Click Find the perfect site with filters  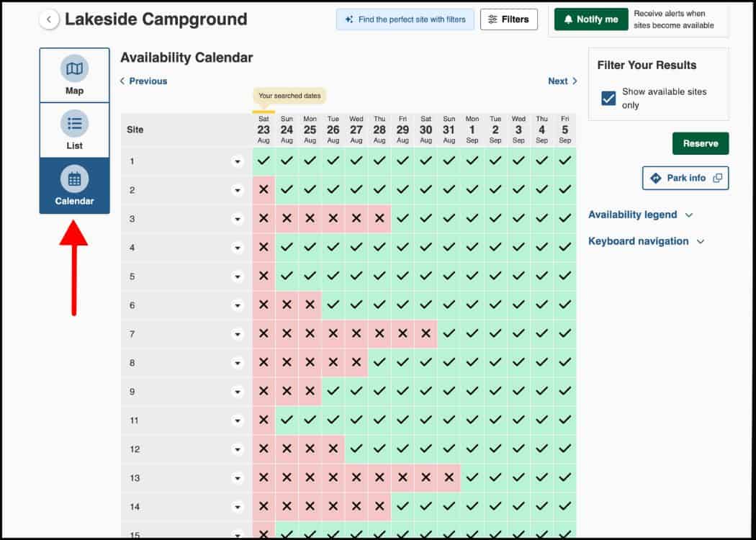(x=405, y=19)
